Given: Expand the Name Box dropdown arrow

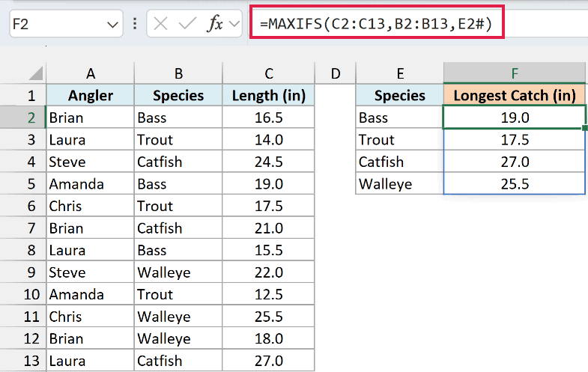Looking at the screenshot, I should 112,25.
